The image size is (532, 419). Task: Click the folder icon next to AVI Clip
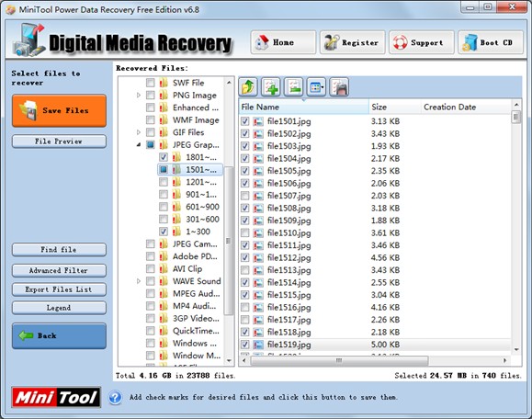tap(164, 268)
